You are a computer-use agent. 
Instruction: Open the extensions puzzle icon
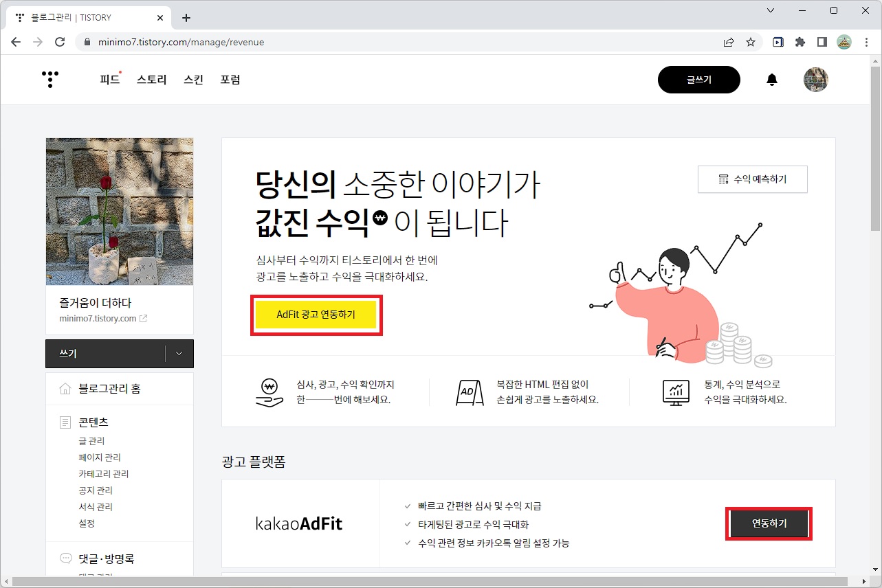pos(800,42)
